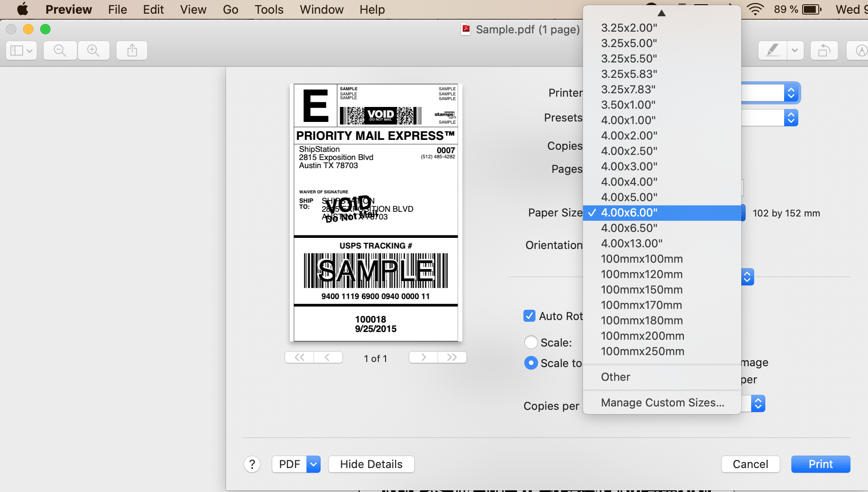868x492 pixels.
Task: Open the Printer popup selector
Action: [x=791, y=93]
